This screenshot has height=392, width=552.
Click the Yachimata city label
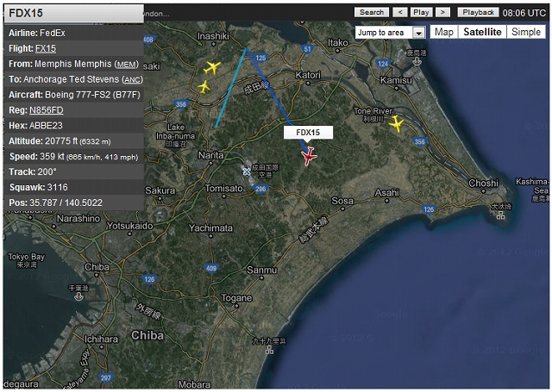coord(210,228)
